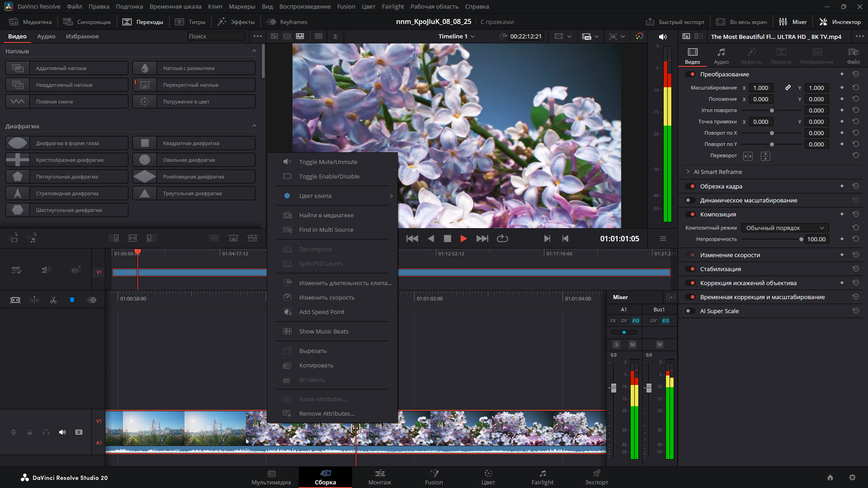
Task: Jump to first frame with skip-back button
Action: coord(412,239)
